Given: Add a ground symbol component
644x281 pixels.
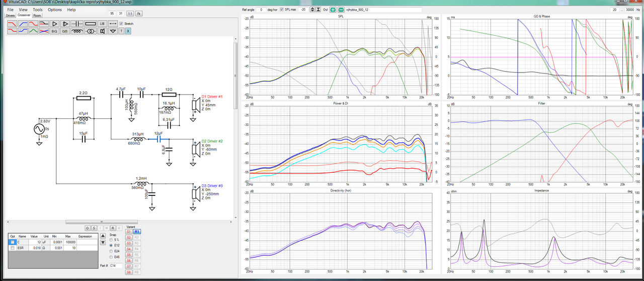Looking at the screenshot, I should (x=113, y=31).
